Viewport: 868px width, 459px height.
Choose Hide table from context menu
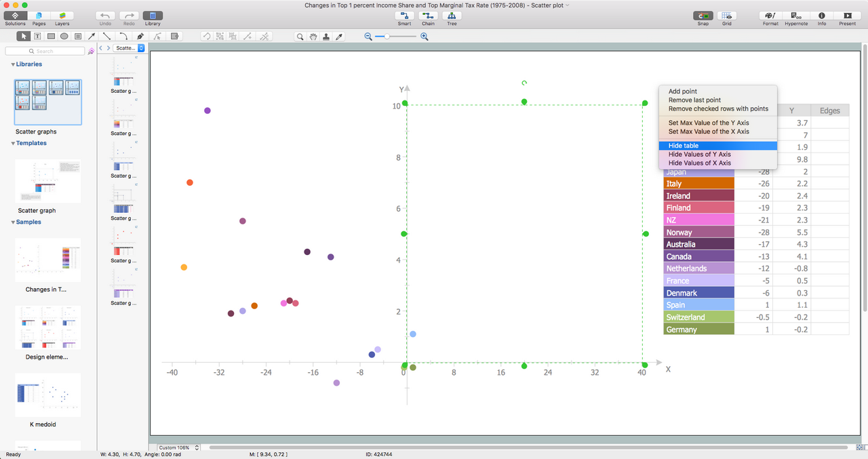[x=683, y=146]
